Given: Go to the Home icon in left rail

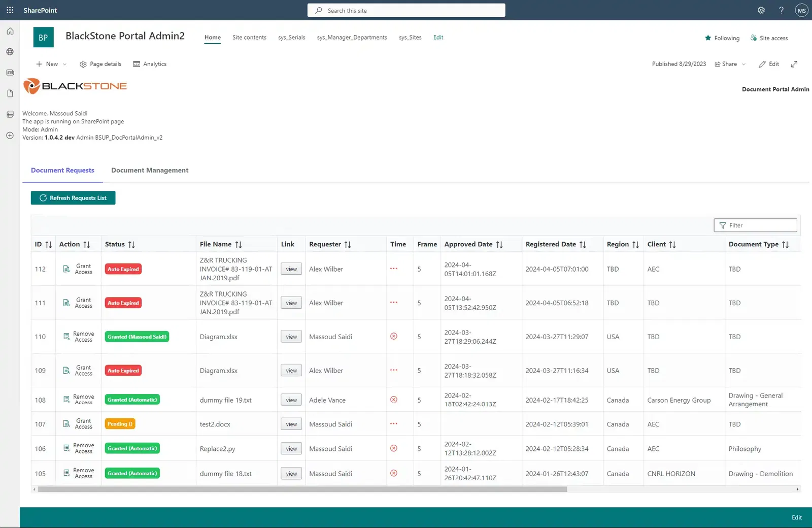Looking at the screenshot, I should pos(10,31).
